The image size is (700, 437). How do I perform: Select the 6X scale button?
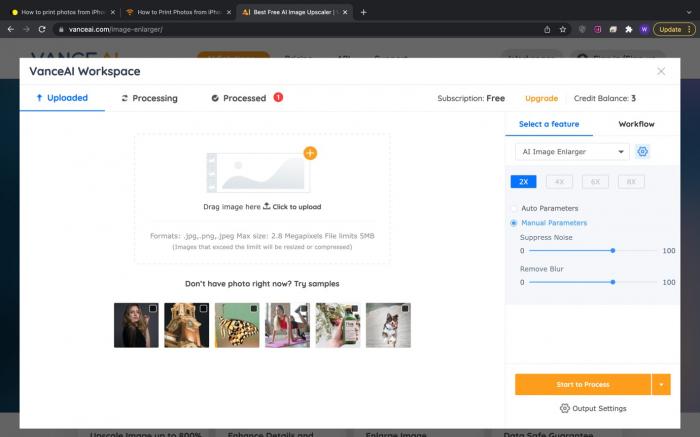595,182
